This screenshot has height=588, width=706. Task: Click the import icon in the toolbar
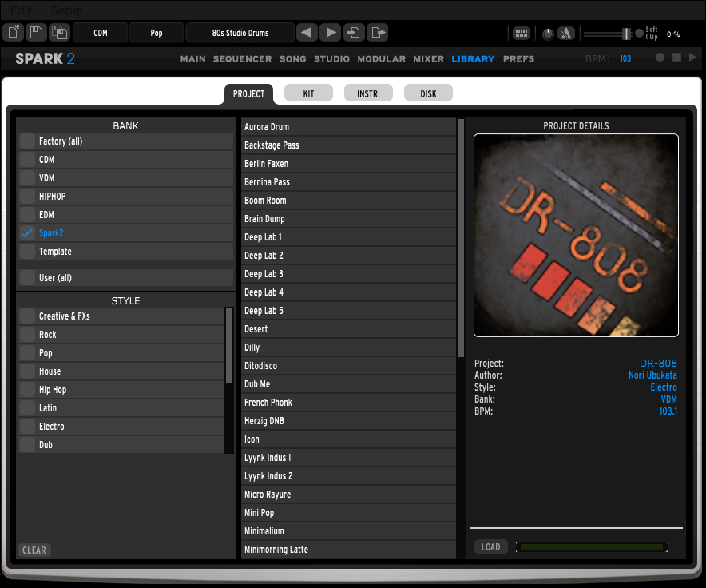pos(354,33)
